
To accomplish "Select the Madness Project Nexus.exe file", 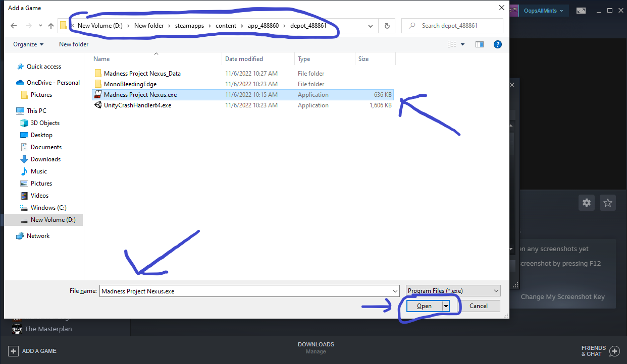I will [x=243, y=95].
